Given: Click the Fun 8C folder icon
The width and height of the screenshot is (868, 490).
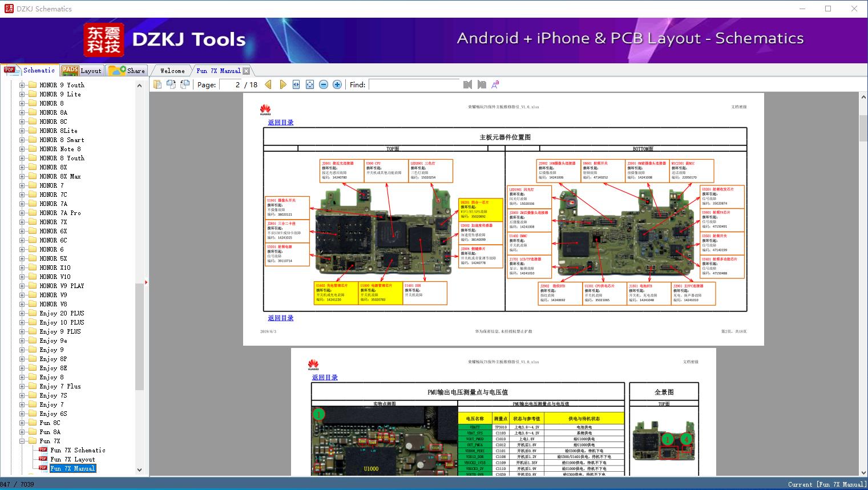Looking at the screenshot, I should point(33,423).
